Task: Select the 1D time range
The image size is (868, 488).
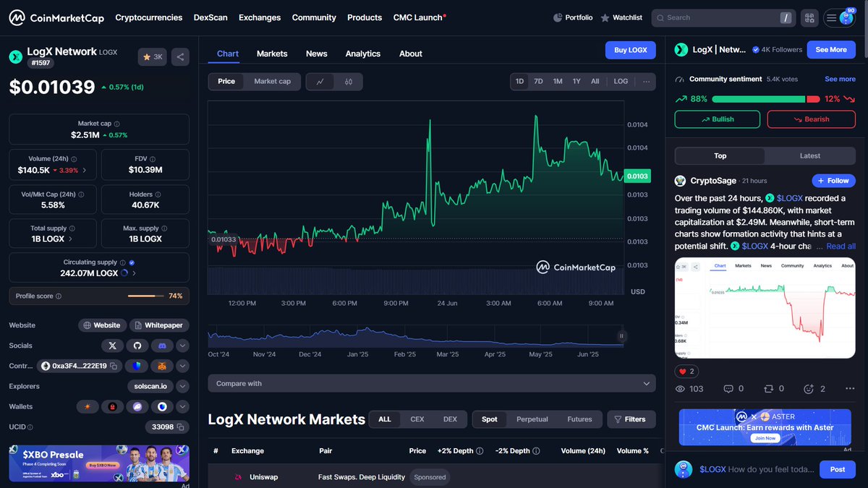Action: pos(519,82)
